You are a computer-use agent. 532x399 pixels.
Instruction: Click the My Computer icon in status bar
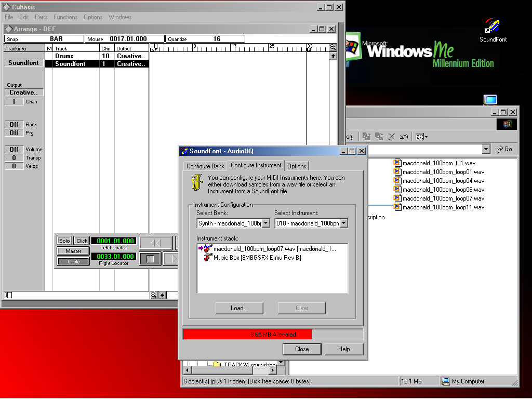click(x=445, y=381)
